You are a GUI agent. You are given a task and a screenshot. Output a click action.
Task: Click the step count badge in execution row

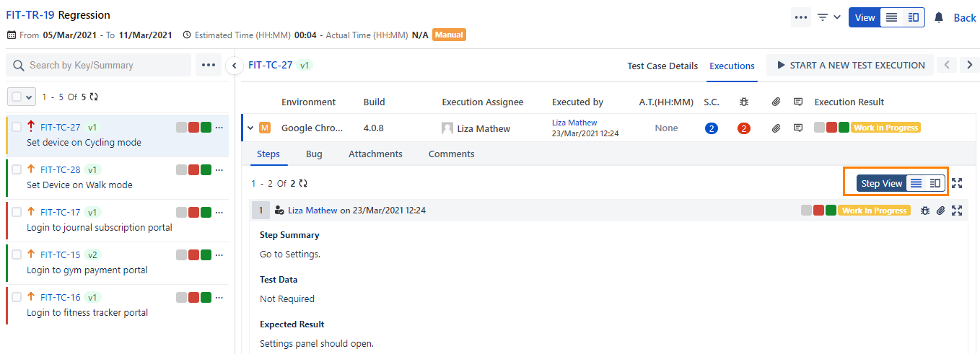coord(712,128)
